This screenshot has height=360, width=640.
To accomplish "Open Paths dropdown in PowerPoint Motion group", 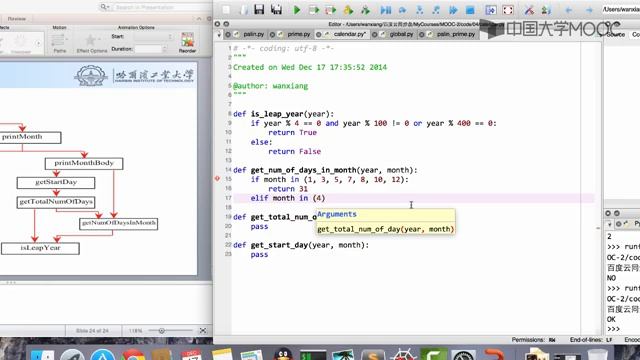I will [x=60, y=43].
